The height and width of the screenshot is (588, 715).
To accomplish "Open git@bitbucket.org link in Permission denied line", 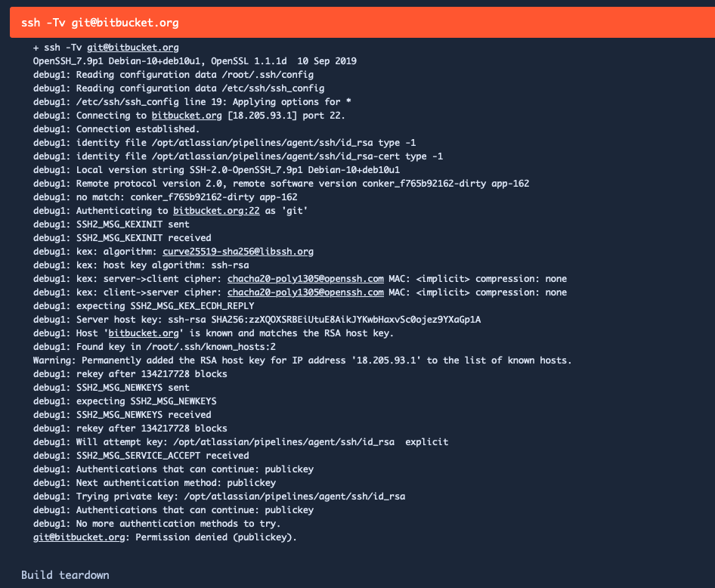I will (x=79, y=537).
